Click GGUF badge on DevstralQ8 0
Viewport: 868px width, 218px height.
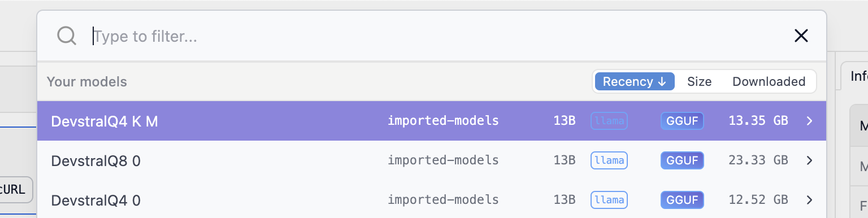(682, 160)
